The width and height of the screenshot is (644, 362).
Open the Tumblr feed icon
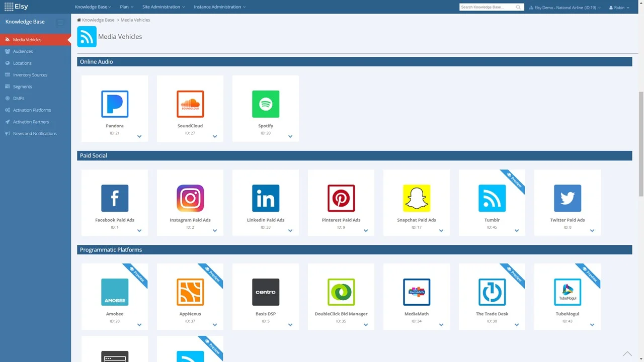pos(492,198)
